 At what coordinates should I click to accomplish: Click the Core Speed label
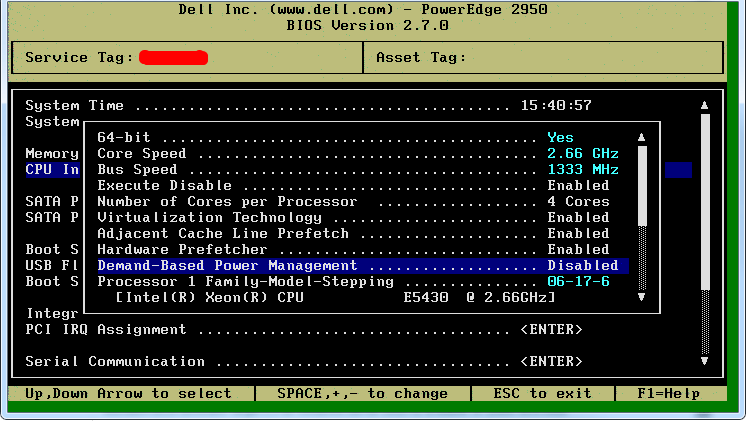(142, 154)
